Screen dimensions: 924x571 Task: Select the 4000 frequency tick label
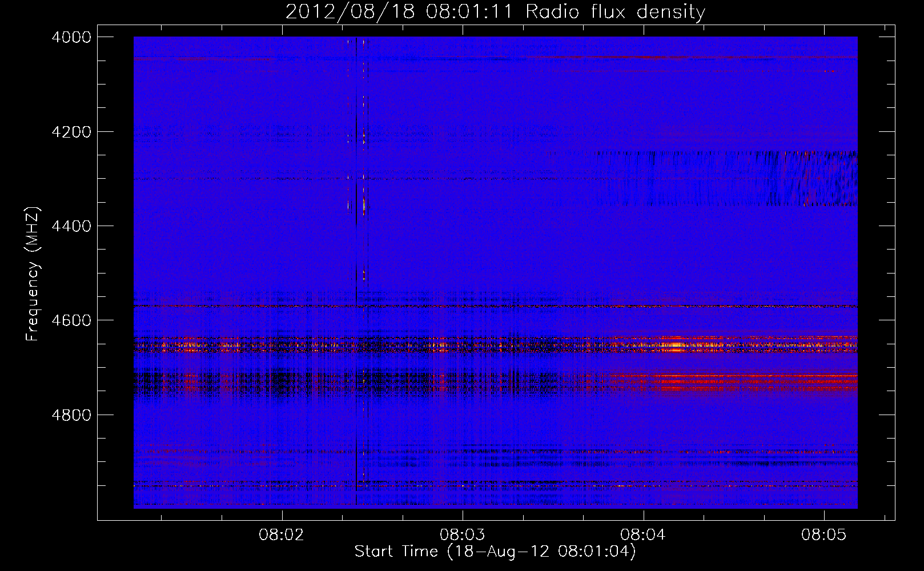click(x=71, y=37)
